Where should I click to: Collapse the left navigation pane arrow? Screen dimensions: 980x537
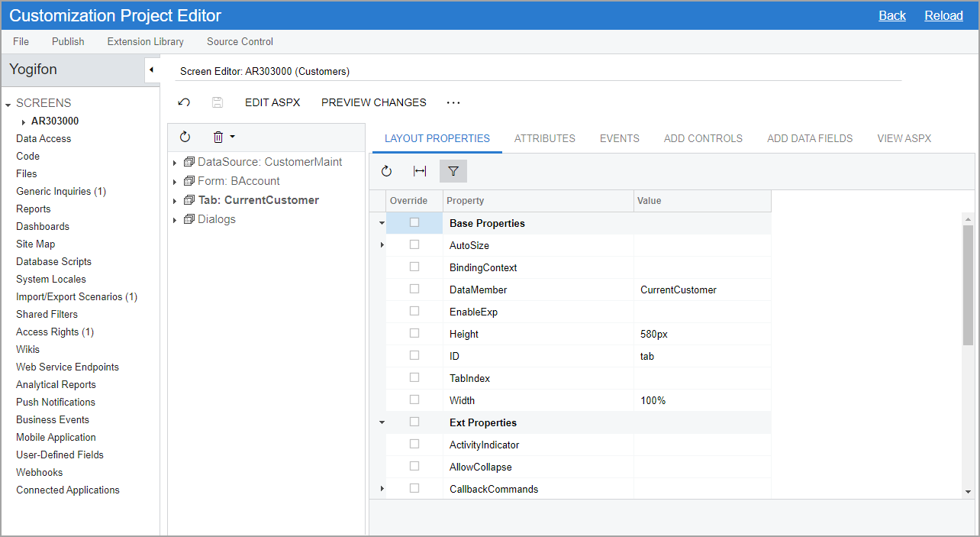tap(151, 70)
